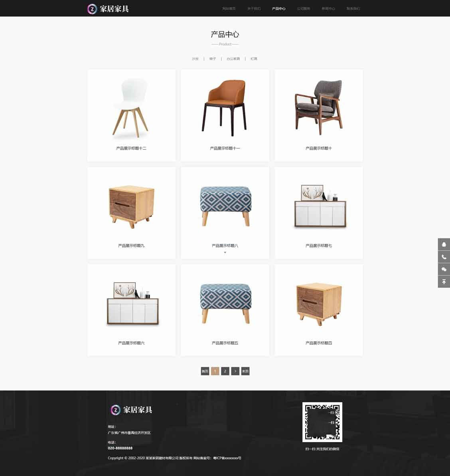Open the 网站首页 navigation menu item
This screenshot has height=476, width=450.
coord(229,8)
